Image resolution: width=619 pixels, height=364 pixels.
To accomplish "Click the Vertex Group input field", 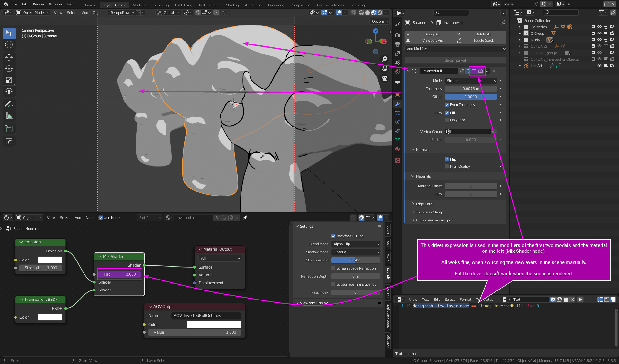I will pyautogui.click(x=468, y=132).
